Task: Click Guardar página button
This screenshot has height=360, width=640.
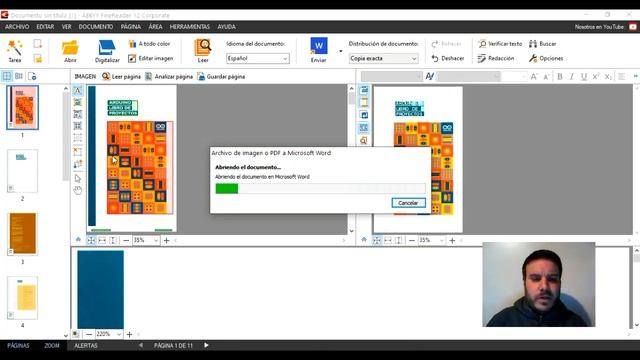Action: [x=221, y=76]
